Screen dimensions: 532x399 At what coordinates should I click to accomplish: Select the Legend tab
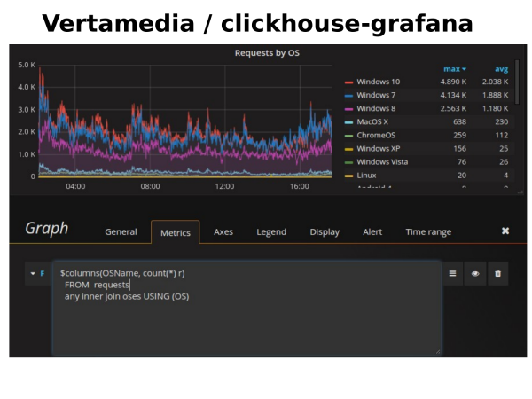point(271,232)
